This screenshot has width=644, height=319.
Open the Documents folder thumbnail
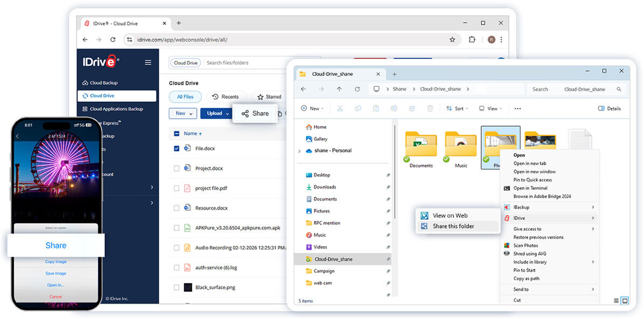pos(421,149)
